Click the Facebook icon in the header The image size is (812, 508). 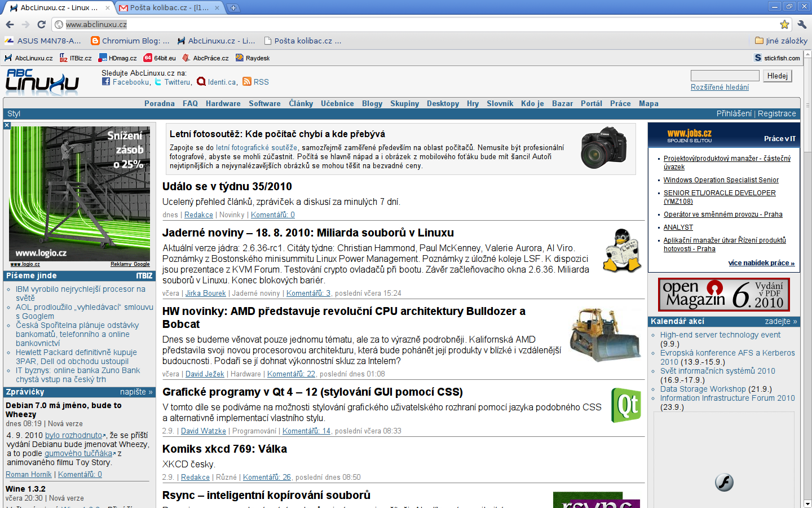point(106,82)
